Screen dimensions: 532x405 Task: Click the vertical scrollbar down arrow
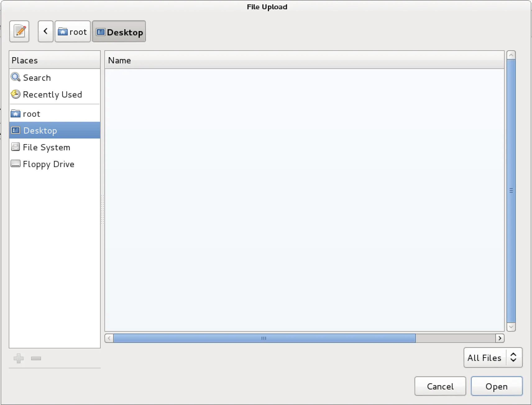click(x=511, y=327)
